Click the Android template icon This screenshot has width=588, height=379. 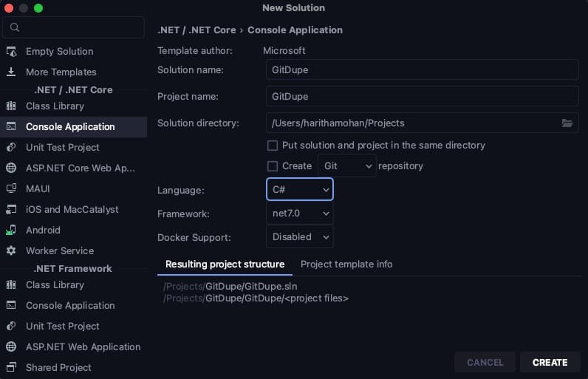pyautogui.click(x=11, y=230)
